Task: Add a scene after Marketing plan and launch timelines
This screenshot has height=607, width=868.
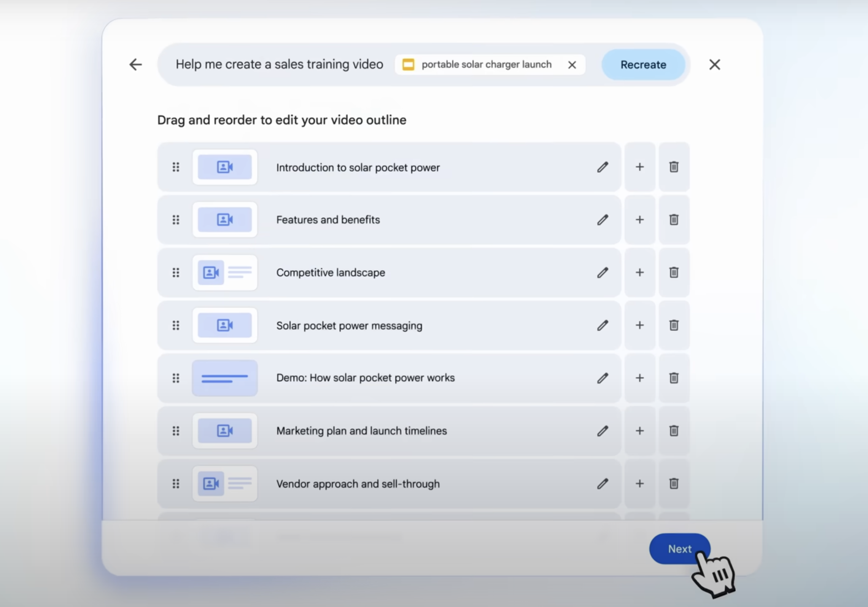Action: (640, 430)
